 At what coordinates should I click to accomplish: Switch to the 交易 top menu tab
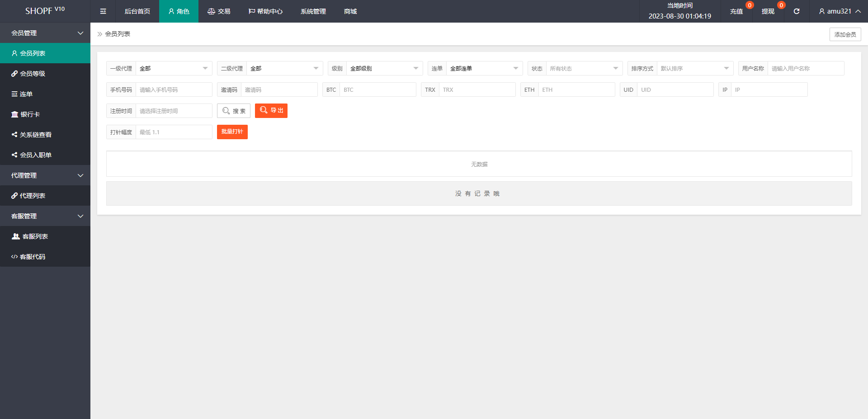point(219,11)
